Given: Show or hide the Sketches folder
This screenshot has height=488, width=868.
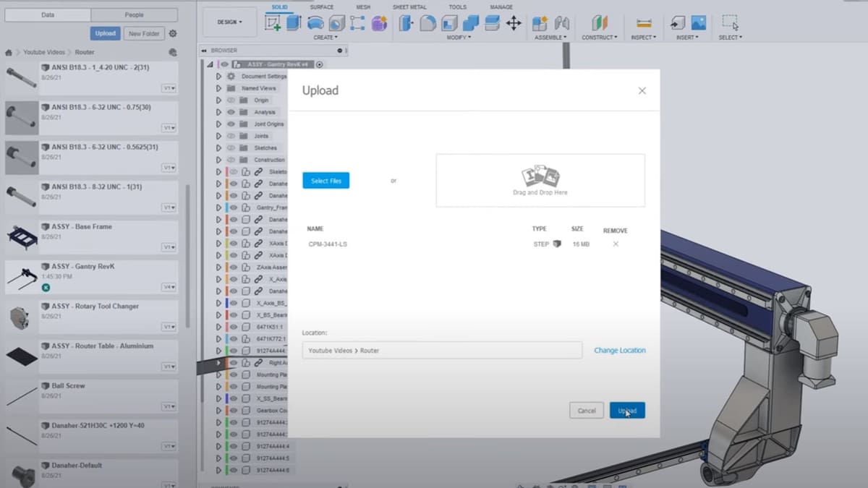Looking at the screenshot, I should 231,147.
